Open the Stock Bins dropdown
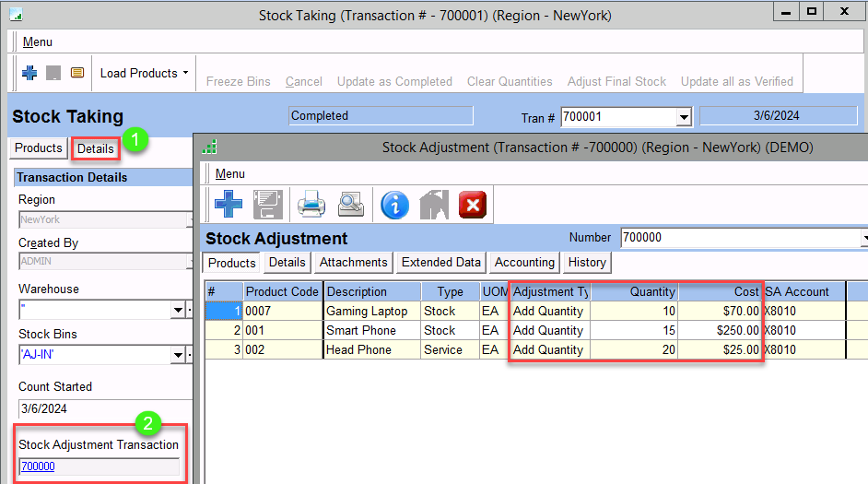868x484 pixels. [178, 356]
